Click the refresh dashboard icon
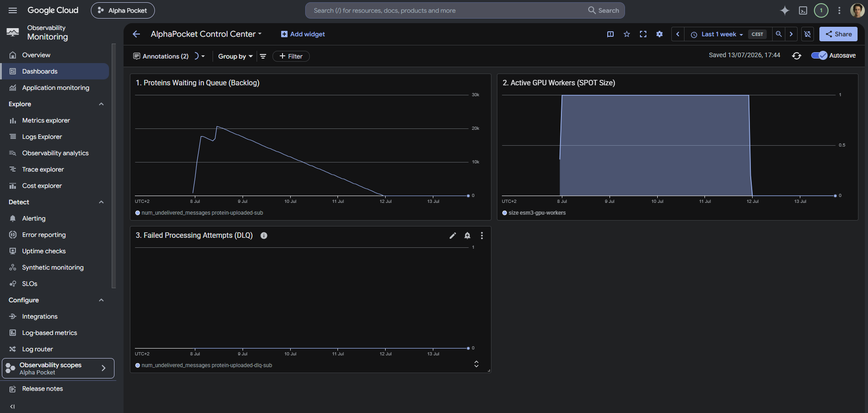The width and height of the screenshot is (868, 413). click(x=797, y=55)
